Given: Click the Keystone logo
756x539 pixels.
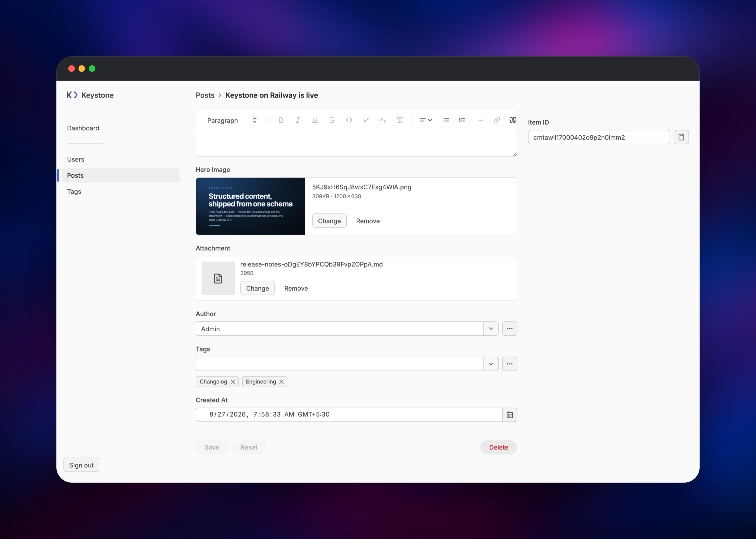Looking at the screenshot, I should coord(90,95).
